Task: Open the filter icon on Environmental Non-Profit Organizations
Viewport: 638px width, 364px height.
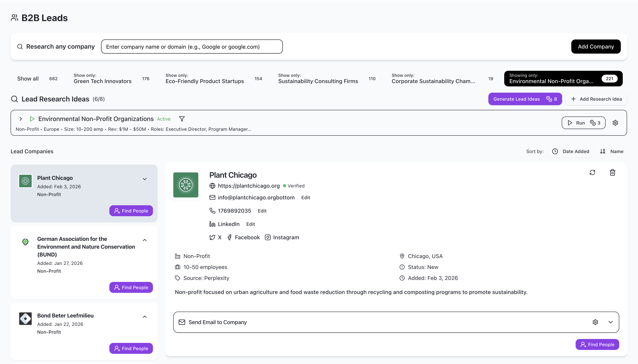Action: [182, 119]
